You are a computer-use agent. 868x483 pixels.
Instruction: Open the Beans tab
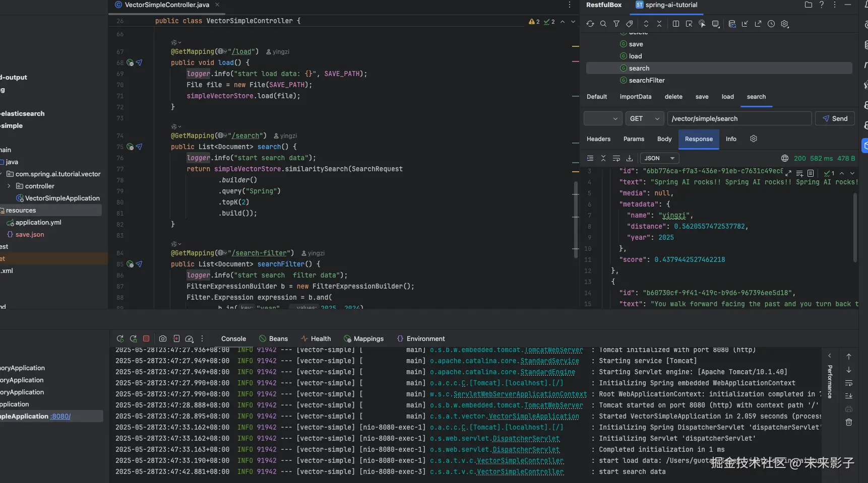[273, 339]
